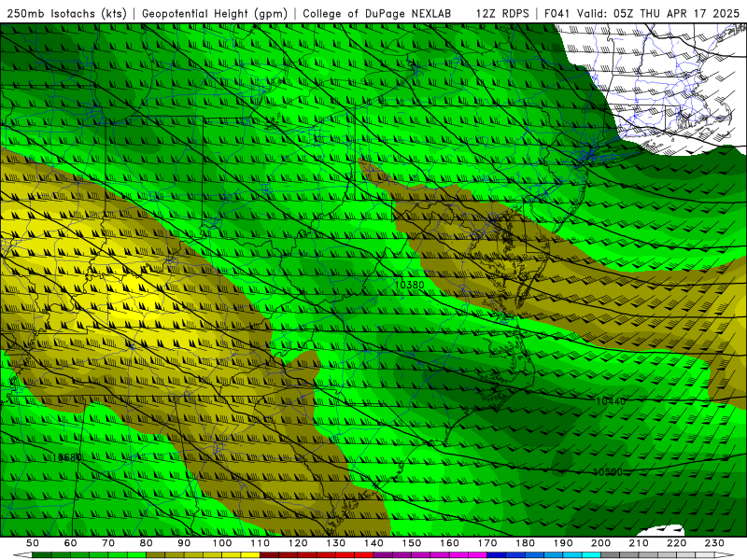Click the 110 scale label
Image resolution: width=747 pixels, height=560 pixels.
tap(261, 543)
